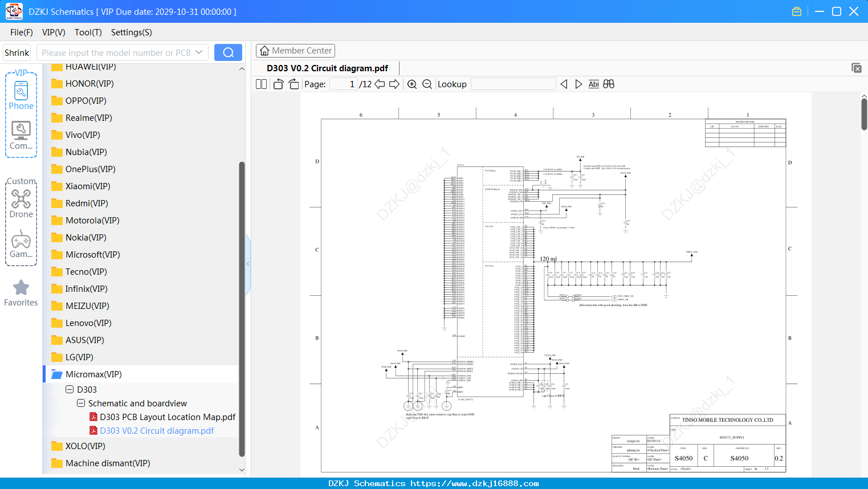Viewport: 868px width, 489px height.
Task: Expand the Realme(VIP) folder
Action: 81,118
